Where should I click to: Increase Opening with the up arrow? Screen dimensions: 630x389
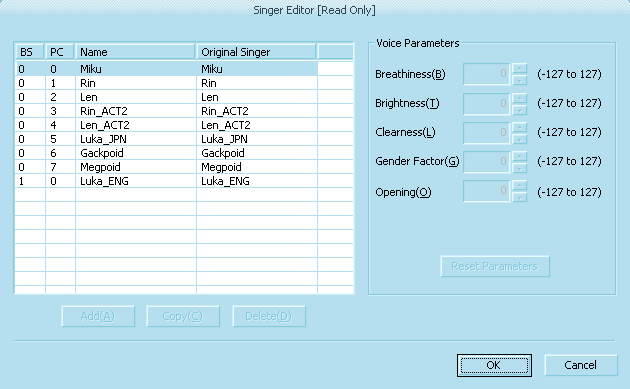(520, 186)
